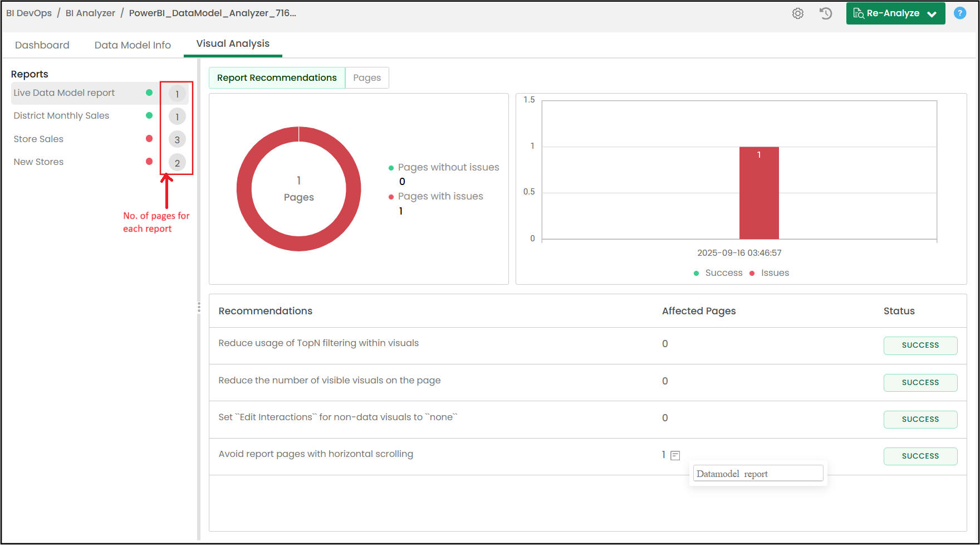Toggle the Issues legend item in chart
The image size is (980, 545).
[770, 273]
